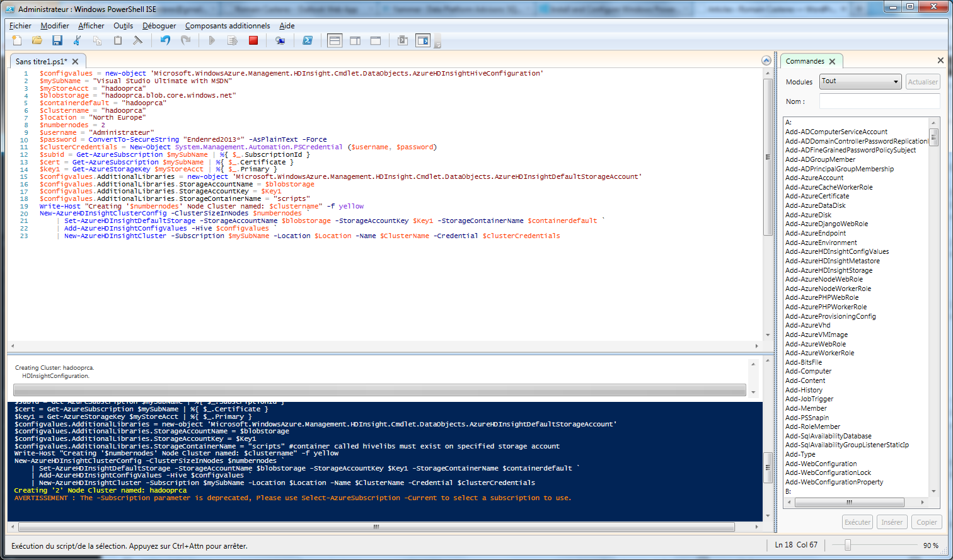
Task: Run selection using the Run Selection icon
Action: point(233,40)
